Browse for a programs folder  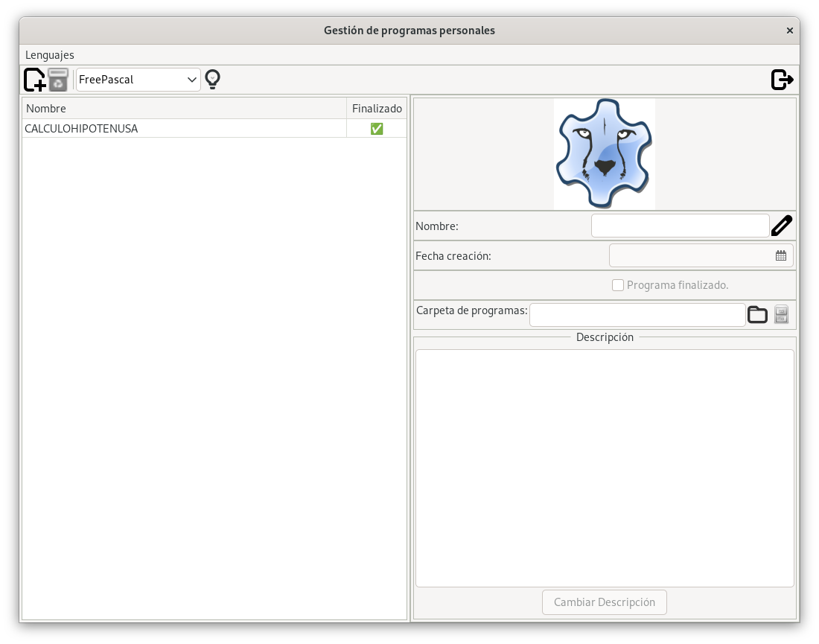tap(757, 314)
